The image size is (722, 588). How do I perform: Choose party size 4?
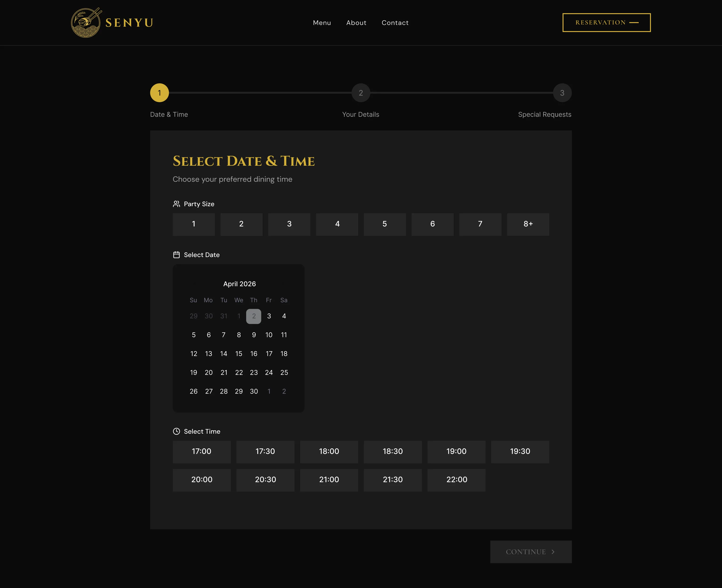337,224
